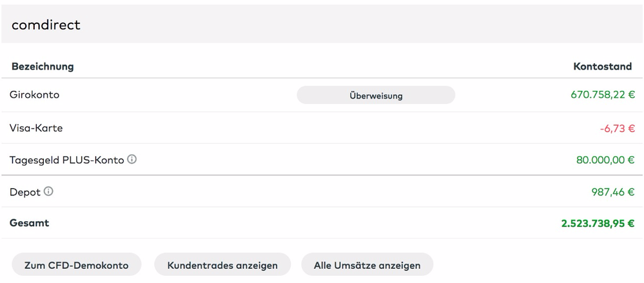Screen dimensions: 644x283
Task: Click Tagesgeld balance 80.000,00 €
Action: click(x=605, y=160)
